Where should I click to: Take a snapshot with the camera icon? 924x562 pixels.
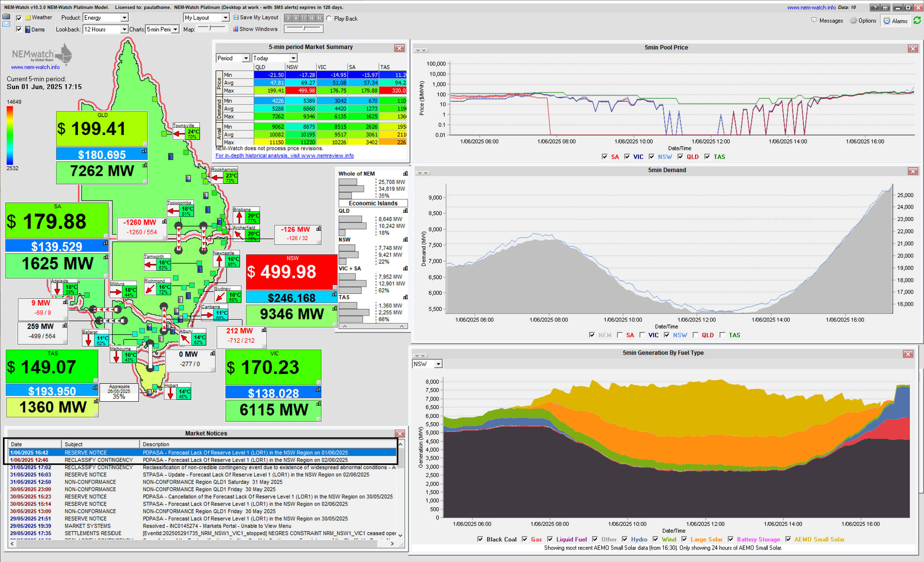click(x=6, y=17)
